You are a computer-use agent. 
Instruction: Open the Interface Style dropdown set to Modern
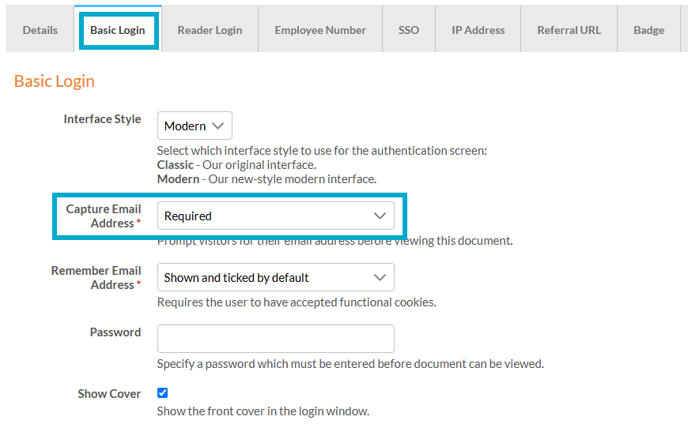tap(195, 126)
